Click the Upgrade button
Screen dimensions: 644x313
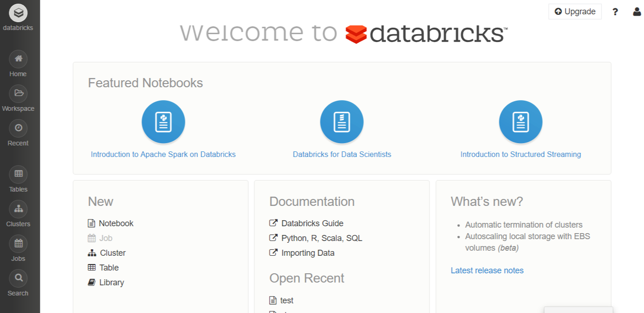click(575, 12)
